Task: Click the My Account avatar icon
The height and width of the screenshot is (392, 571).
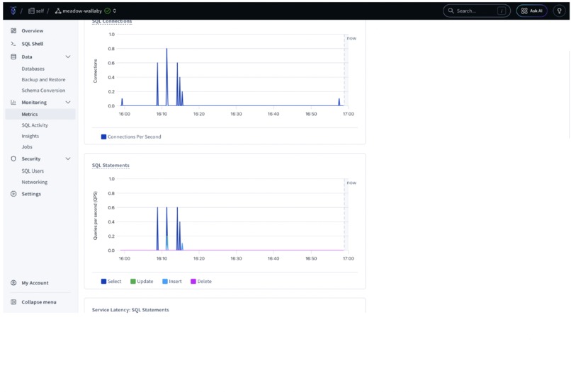Action: point(13,283)
